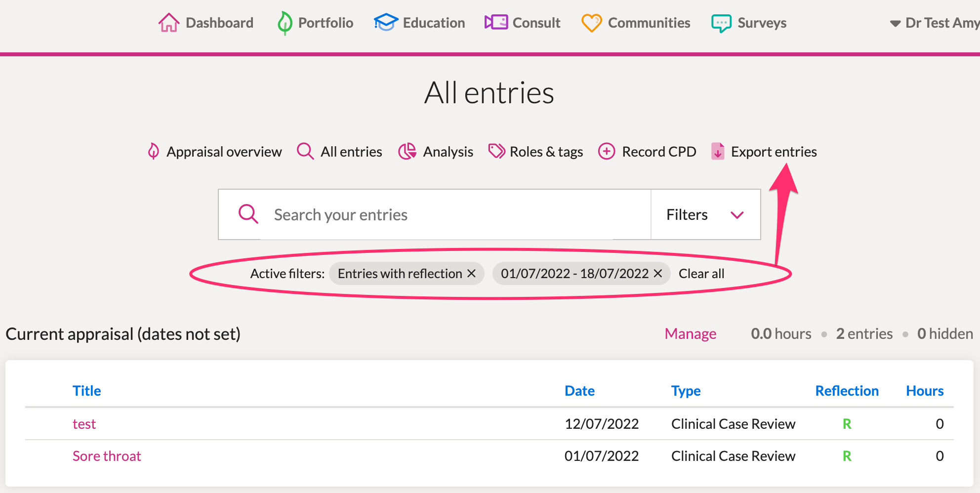The image size is (980, 493).
Task: Open the Analysis sub-tab
Action: point(436,151)
